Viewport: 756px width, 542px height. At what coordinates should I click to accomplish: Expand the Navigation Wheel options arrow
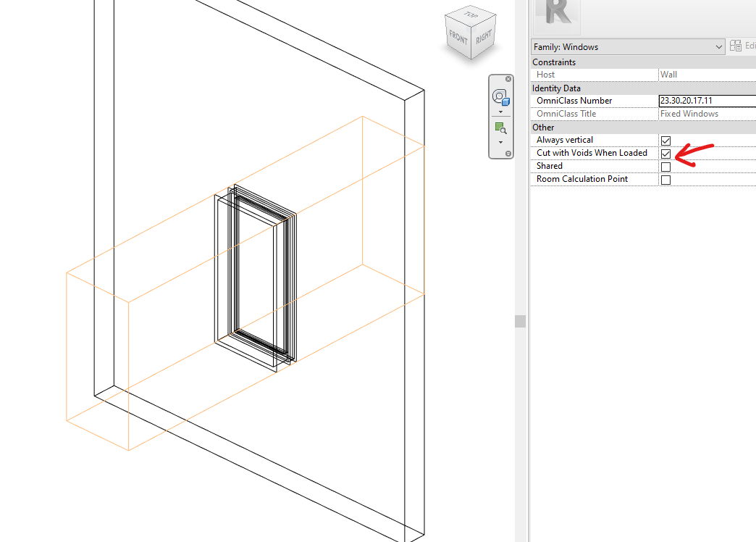[500, 112]
